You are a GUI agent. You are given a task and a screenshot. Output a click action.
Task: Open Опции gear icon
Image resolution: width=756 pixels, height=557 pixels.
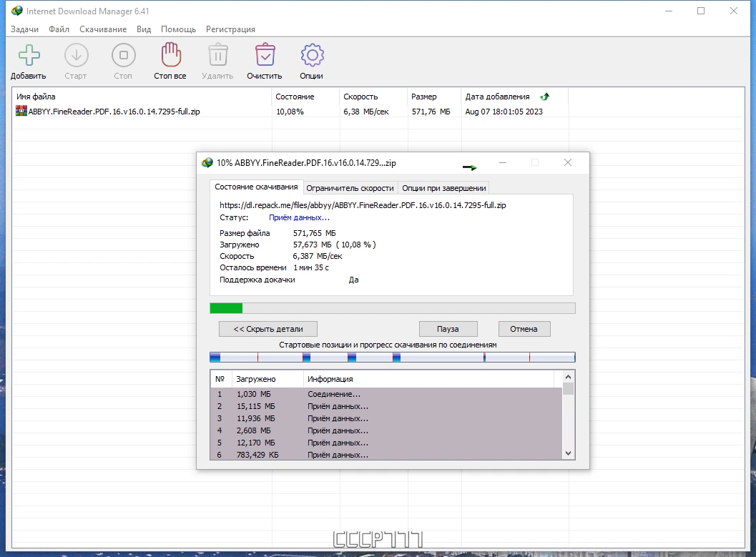313,55
